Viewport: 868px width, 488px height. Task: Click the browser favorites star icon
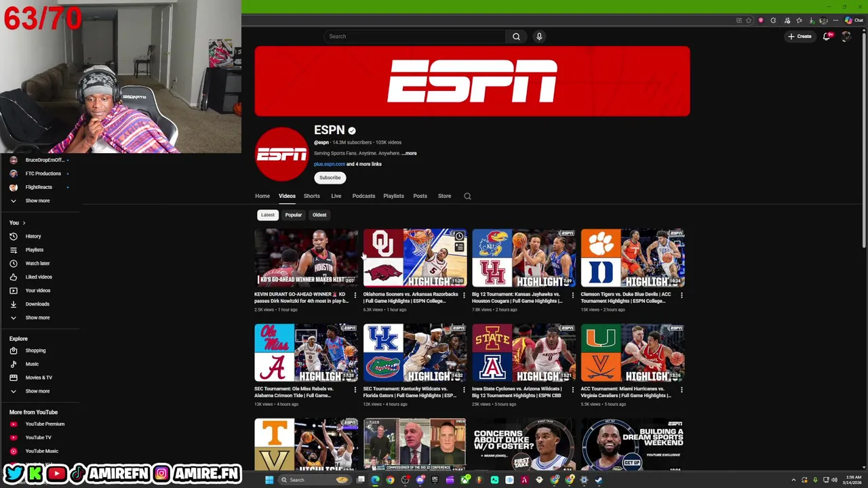click(x=799, y=20)
